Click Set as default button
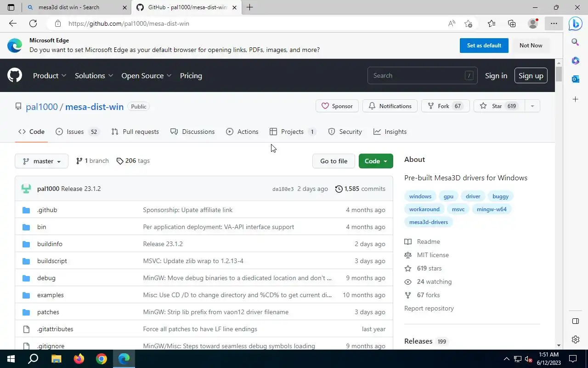This screenshot has height=368, width=588. tap(484, 46)
